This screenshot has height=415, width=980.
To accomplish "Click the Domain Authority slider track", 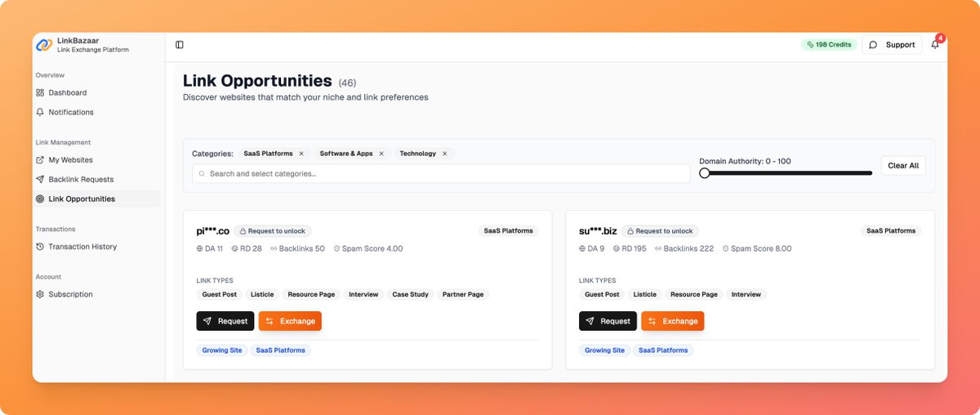I will [x=786, y=173].
